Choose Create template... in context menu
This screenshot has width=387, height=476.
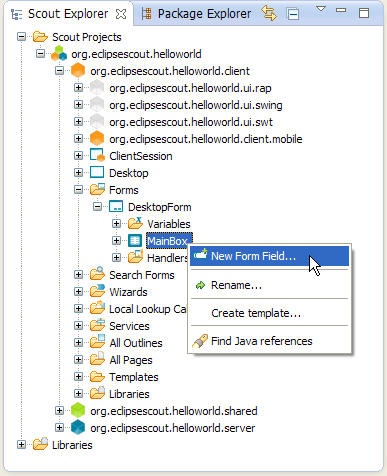point(269,313)
